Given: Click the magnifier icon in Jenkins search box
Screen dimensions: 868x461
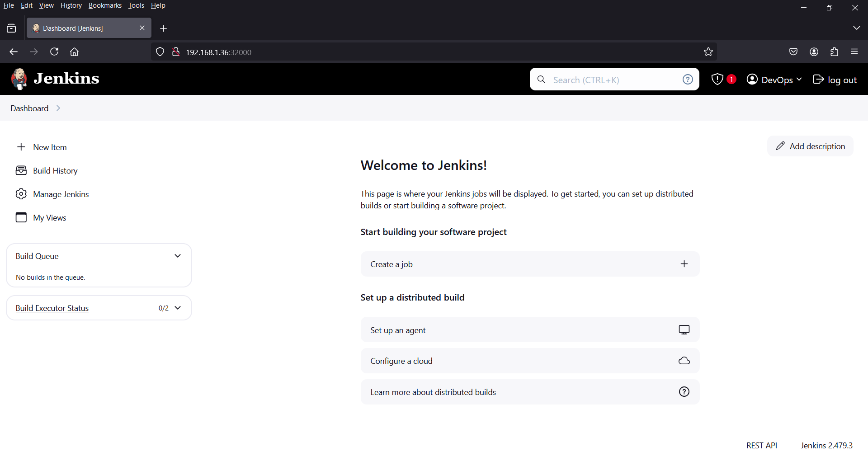Looking at the screenshot, I should (541, 80).
